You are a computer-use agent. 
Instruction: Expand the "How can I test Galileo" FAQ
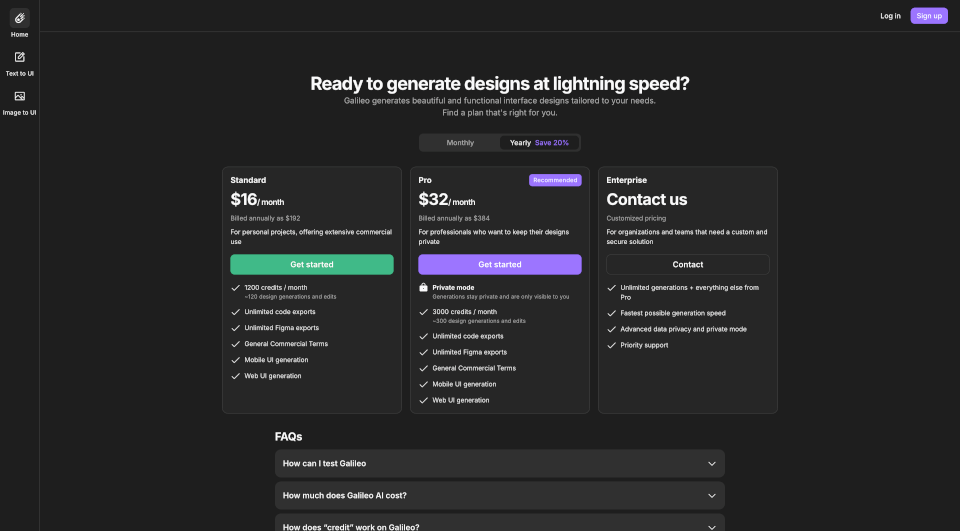(x=499, y=464)
